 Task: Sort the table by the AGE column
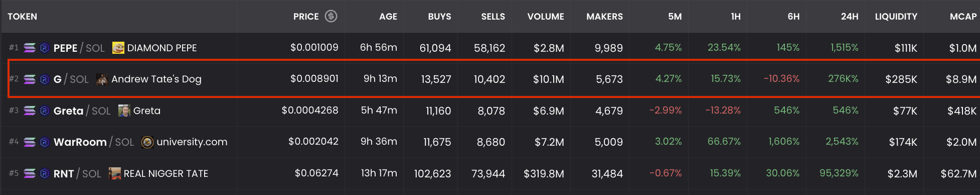388,17
